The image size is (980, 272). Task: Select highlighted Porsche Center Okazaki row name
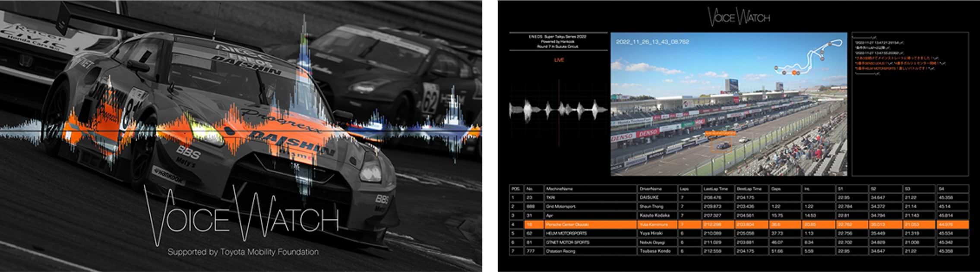click(567, 225)
